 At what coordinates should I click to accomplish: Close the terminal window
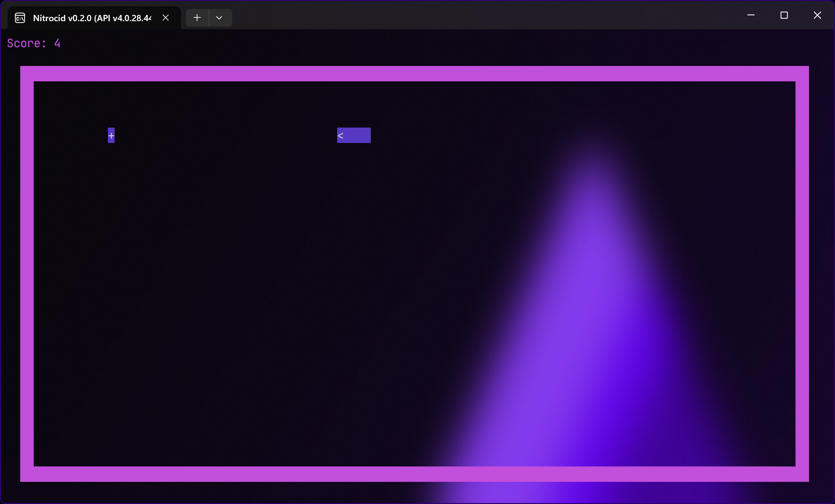pyautogui.click(x=817, y=15)
